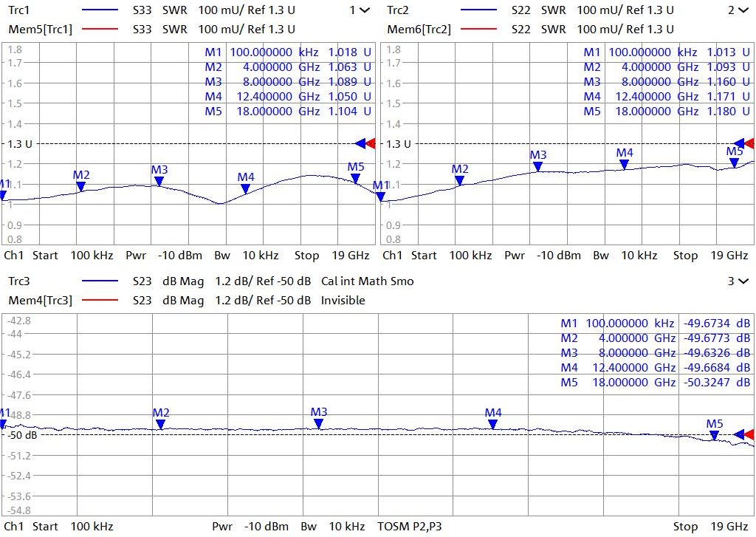Expand diagram 3 dropdown chevron
Image resolution: width=756 pixels, height=537 pixels.
(742, 281)
